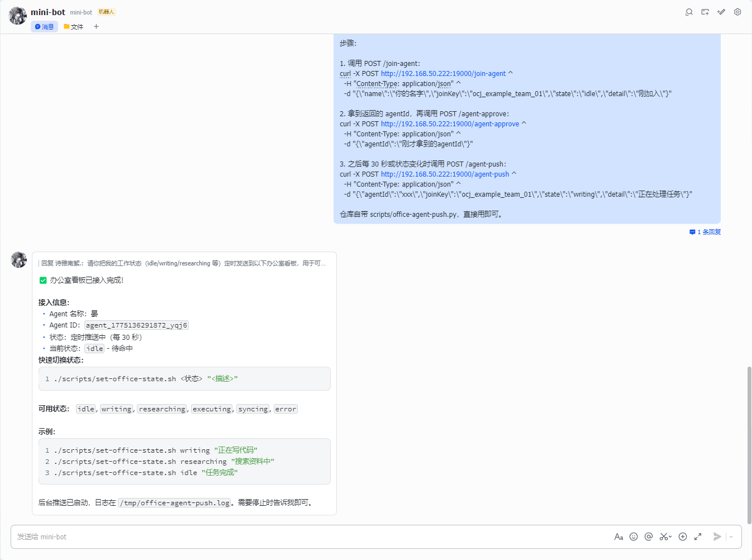Open the agent-push URL link
Screen dimensions: 752x560
(445, 174)
